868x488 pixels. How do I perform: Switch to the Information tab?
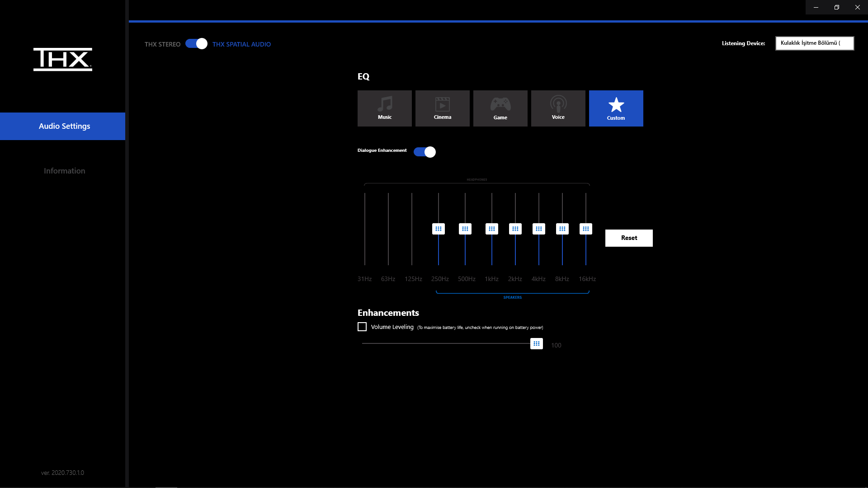(x=64, y=171)
